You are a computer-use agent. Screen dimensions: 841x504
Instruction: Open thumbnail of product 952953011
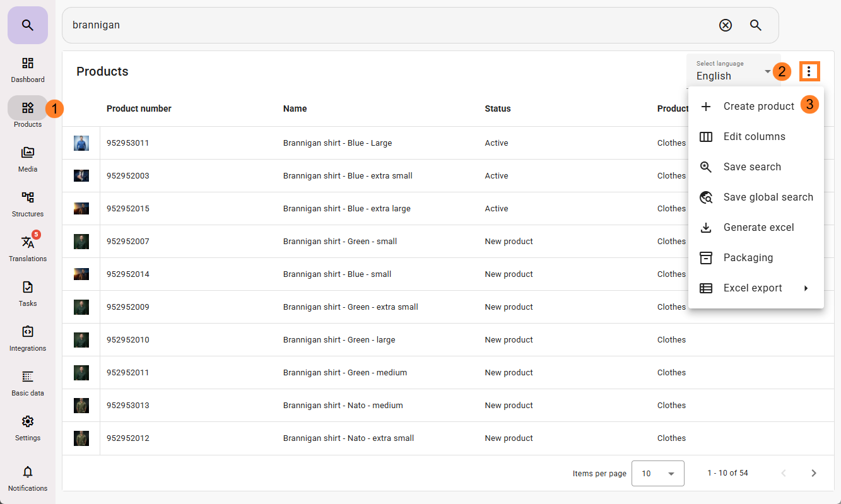click(81, 143)
